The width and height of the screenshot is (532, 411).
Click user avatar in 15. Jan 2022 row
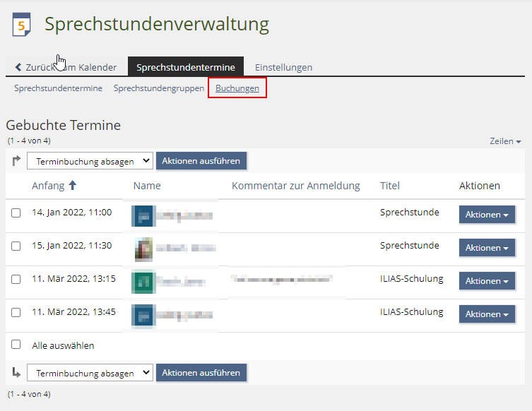144,249
